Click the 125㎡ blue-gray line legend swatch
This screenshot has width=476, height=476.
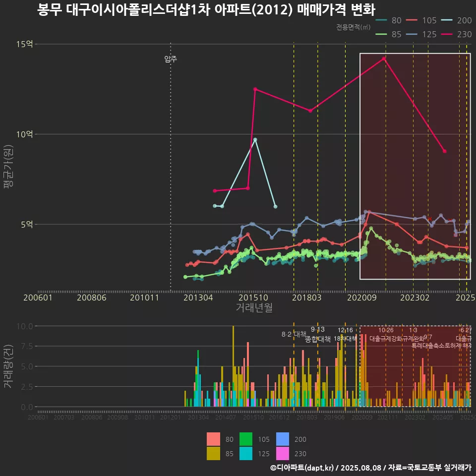(x=412, y=34)
